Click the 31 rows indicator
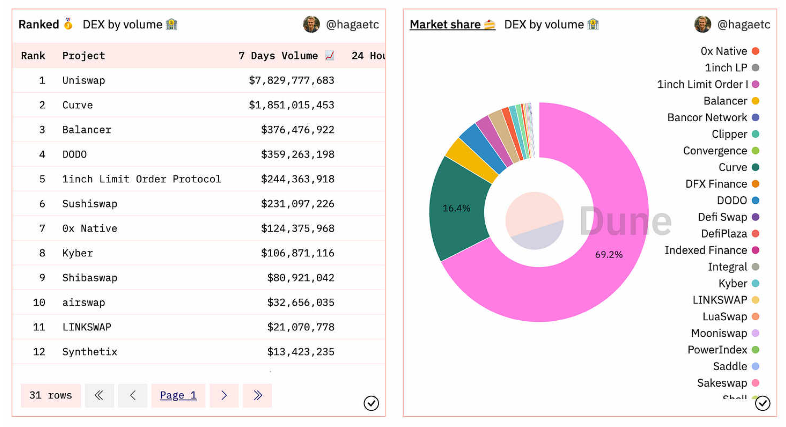This screenshot has width=786, height=427. point(51,395)
